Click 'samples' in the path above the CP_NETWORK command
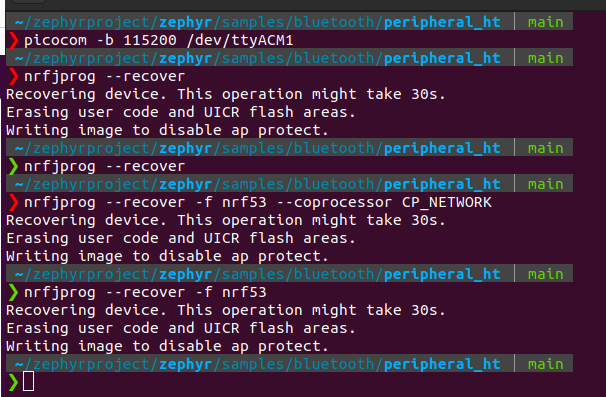This screenshot has height=397, width=606. pos(253,184)
